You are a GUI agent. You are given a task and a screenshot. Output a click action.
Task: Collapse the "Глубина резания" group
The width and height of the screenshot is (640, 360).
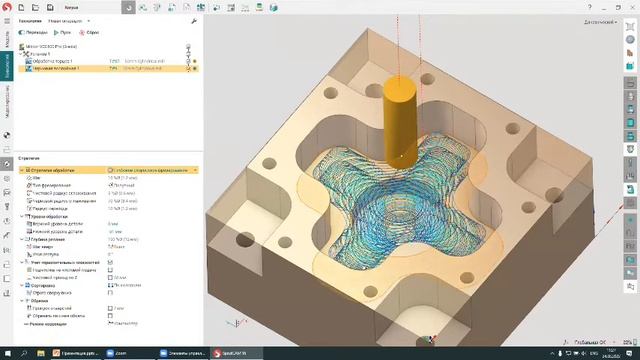pyautogui.click(x=22, y=239)
